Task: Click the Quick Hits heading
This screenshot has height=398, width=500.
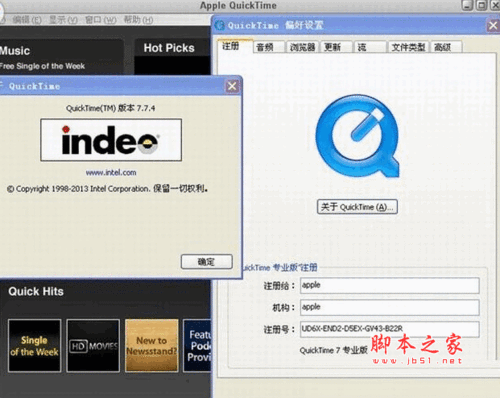Action: click(x=36, y=292)
